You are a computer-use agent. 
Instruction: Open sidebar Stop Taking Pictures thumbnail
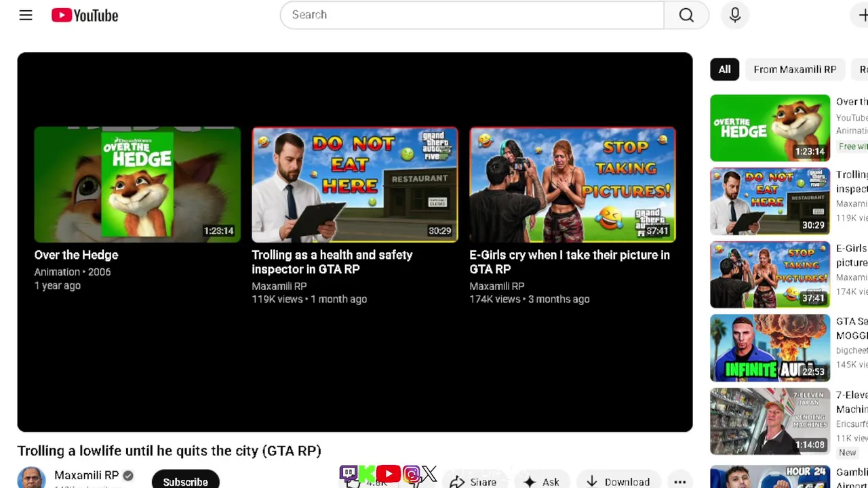pyautogui.click(x=770, y=274)
